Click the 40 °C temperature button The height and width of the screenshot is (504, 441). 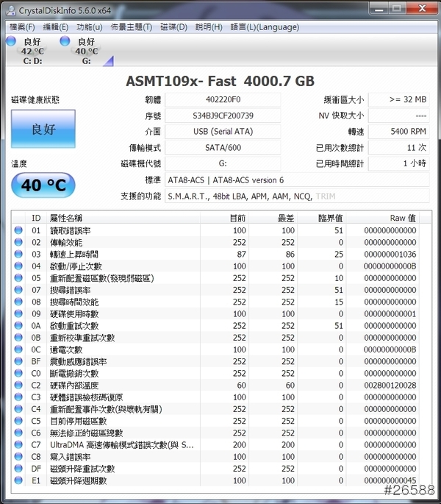[x=43, y=185]
